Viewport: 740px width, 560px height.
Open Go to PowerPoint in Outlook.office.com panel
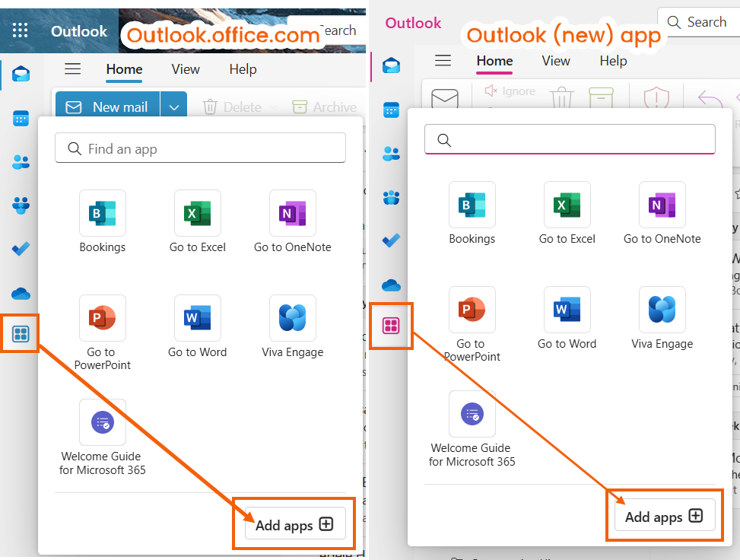pos(103,332)
